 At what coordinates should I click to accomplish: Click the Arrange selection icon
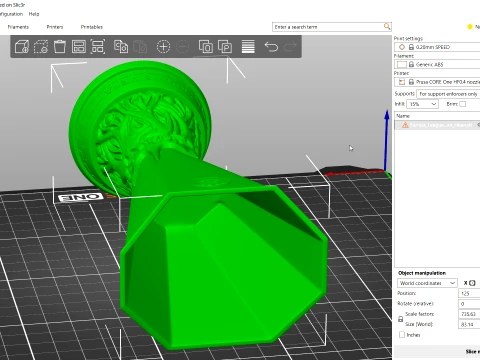click(x=98, y=47)
